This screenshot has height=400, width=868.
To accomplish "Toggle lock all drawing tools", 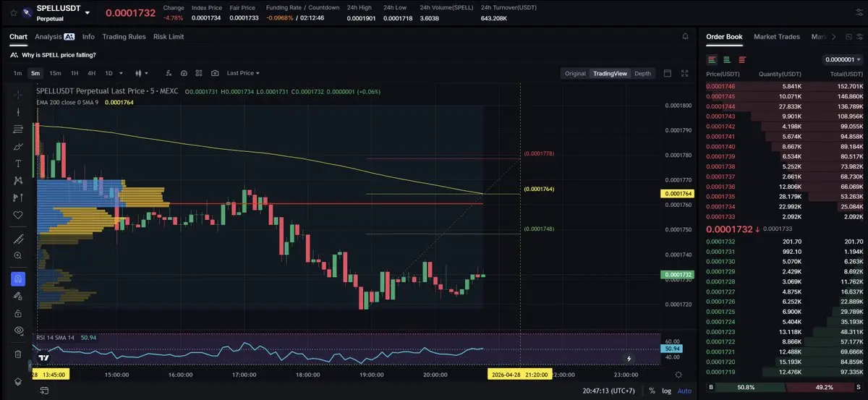I will [x=18, y=313].
